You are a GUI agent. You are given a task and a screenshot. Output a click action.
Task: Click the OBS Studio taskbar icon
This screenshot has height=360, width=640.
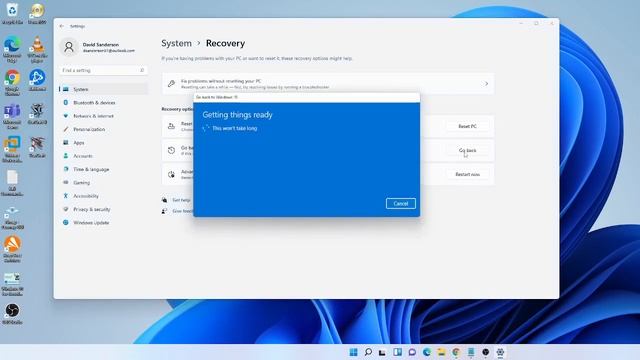tap(485, 352)
